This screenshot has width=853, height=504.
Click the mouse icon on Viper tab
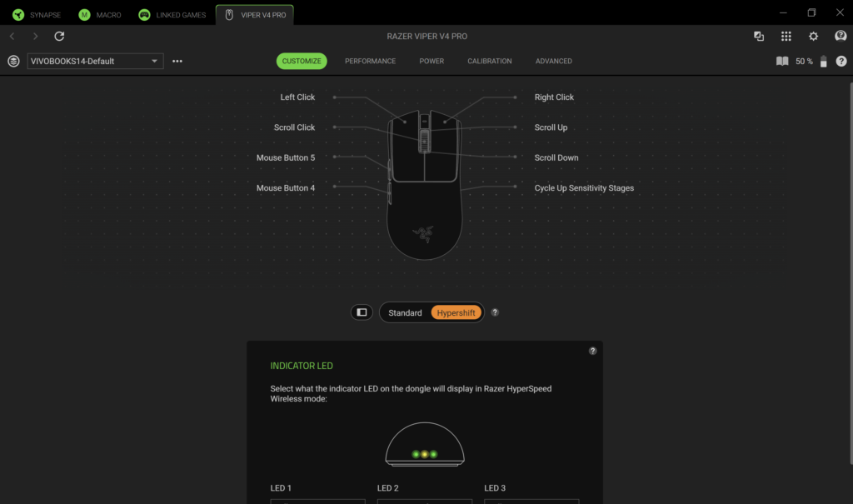pyautogui.click(x=229, y=15)
